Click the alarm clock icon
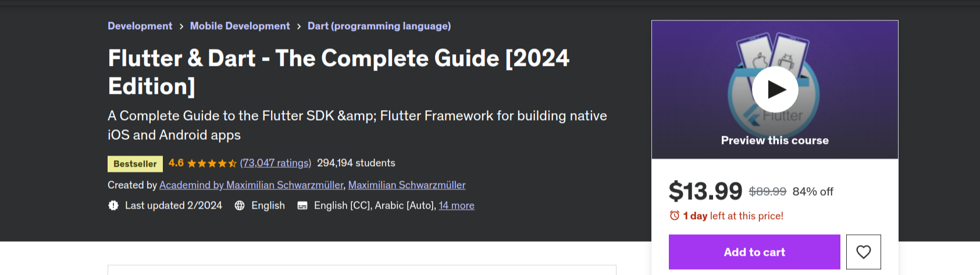 click(x=675, y=216)
